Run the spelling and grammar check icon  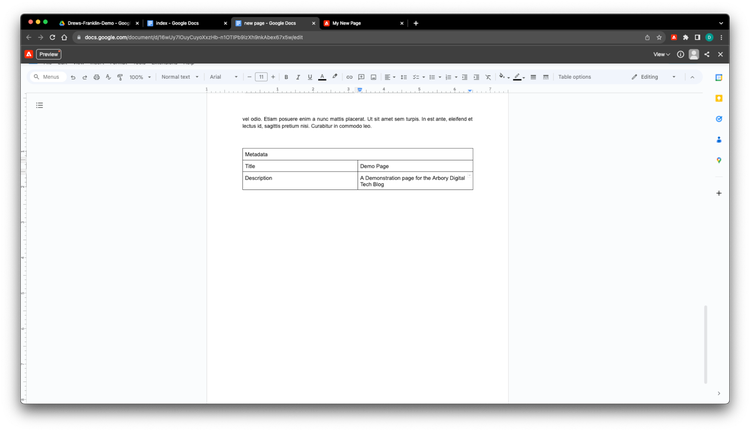point(108,77)
